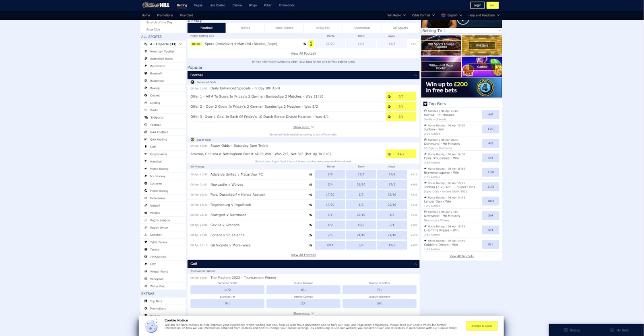
Task: Open the Betting TV 1 dropdown
Action: 461,31
